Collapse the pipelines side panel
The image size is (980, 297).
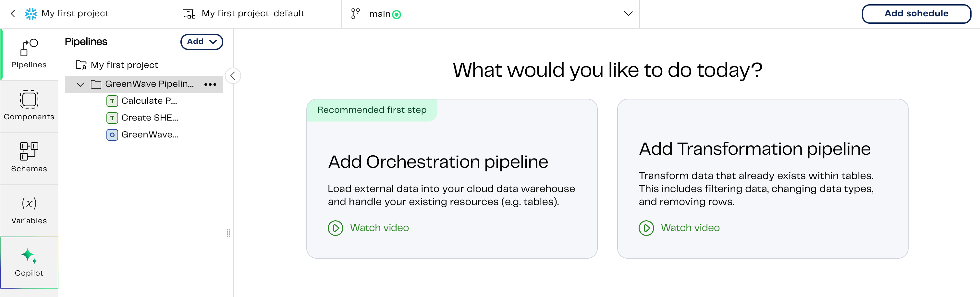tap(233, 75)
